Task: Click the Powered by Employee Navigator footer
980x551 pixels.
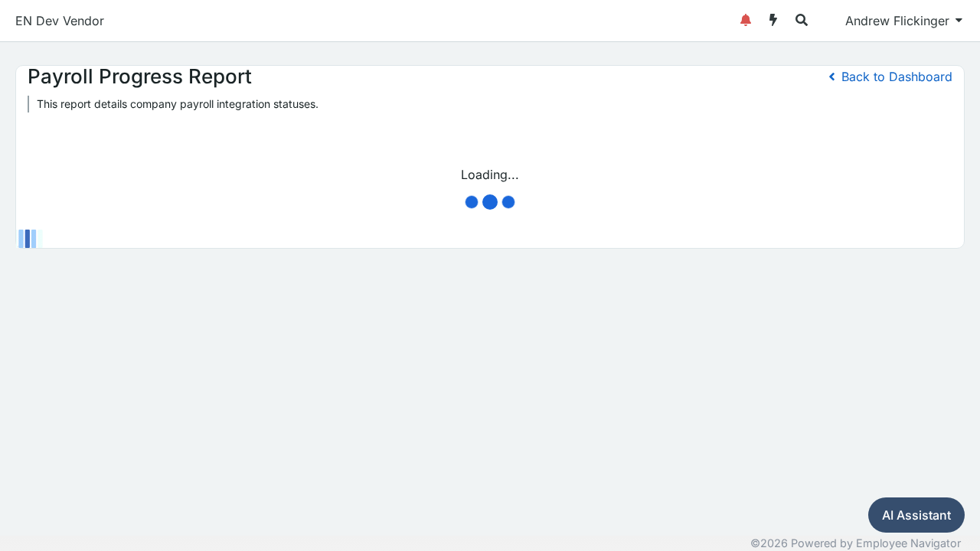Action: point(855,543)
